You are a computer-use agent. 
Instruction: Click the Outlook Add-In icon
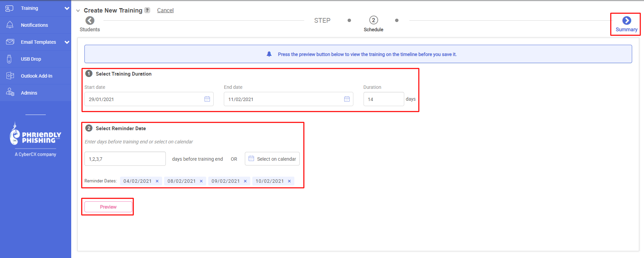pos(10,76)
